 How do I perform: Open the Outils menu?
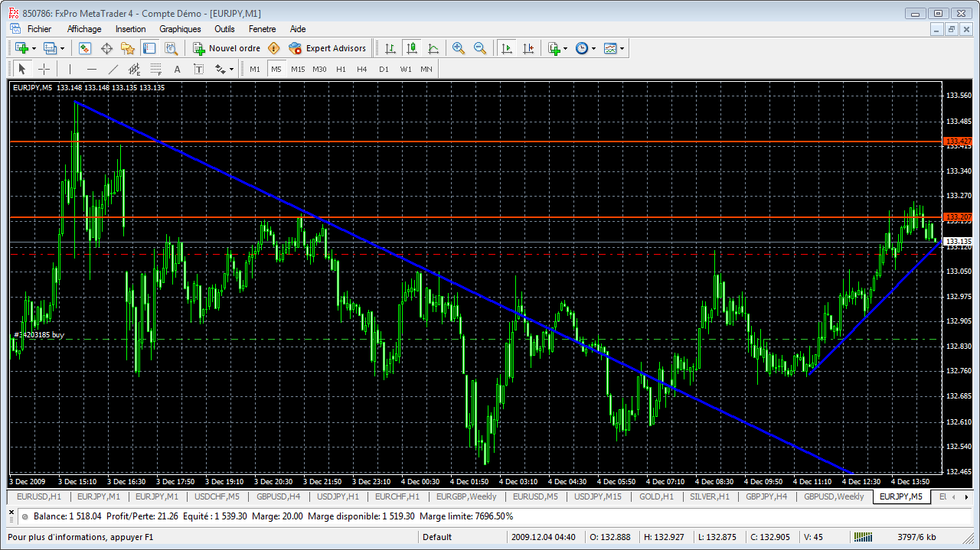(x=224, y=29)
